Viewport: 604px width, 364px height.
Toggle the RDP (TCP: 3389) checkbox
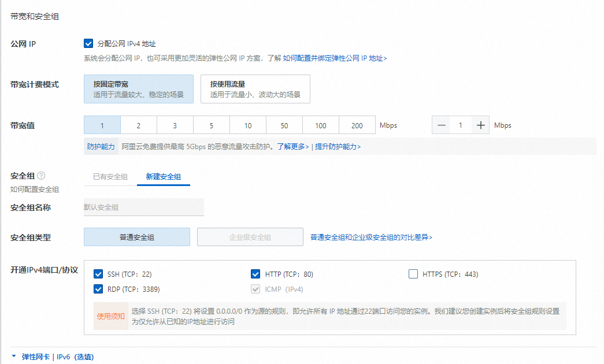[x=98, y=289]
